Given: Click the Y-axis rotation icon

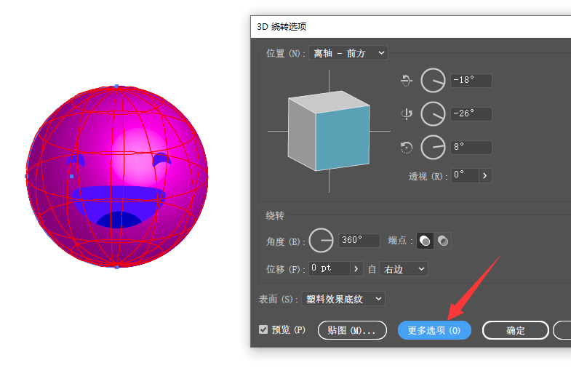Looking at the screenshot, I should pos(407,113).
